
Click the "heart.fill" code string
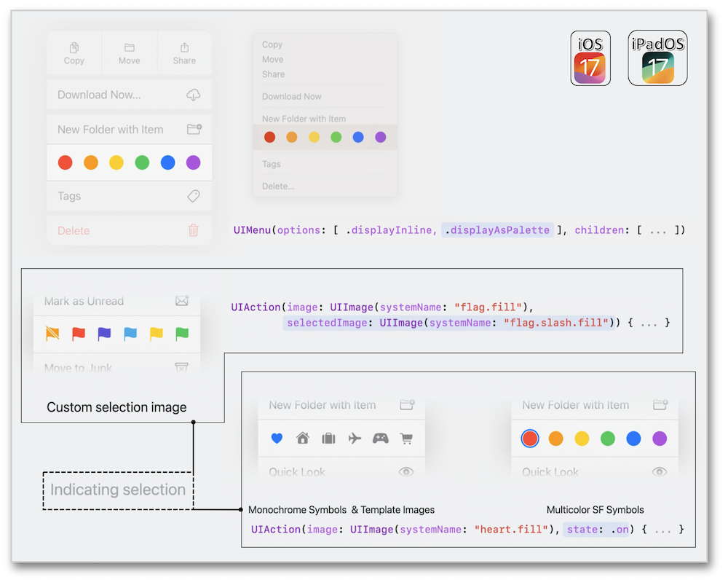511,529
